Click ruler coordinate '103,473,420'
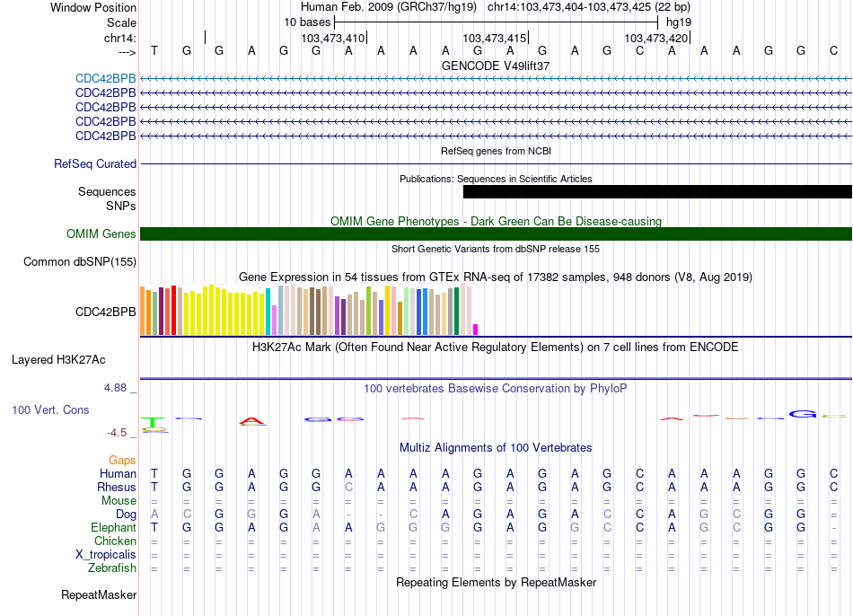 656,38
